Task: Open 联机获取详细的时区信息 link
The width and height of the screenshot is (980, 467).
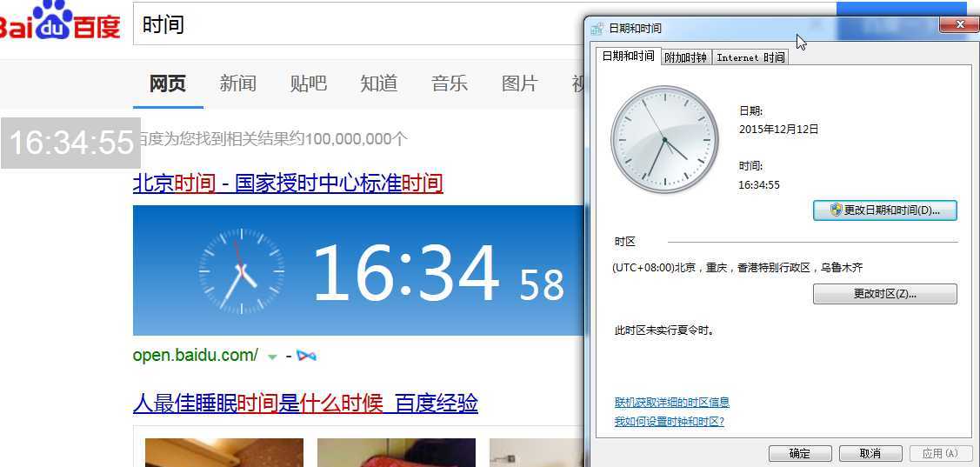Action: click(x=672, y=402)
